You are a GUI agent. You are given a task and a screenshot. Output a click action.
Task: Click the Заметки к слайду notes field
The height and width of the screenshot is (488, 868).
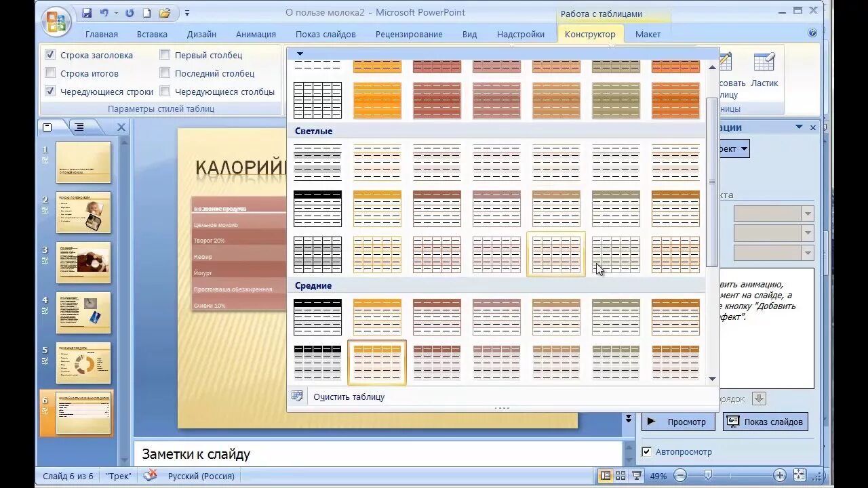pyautogui.click(x=378, y=454)
